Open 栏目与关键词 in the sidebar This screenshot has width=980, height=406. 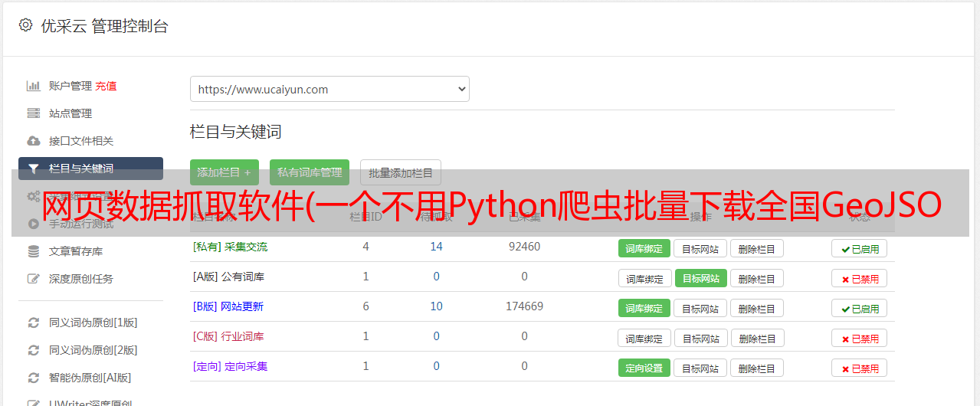(90, 169)
